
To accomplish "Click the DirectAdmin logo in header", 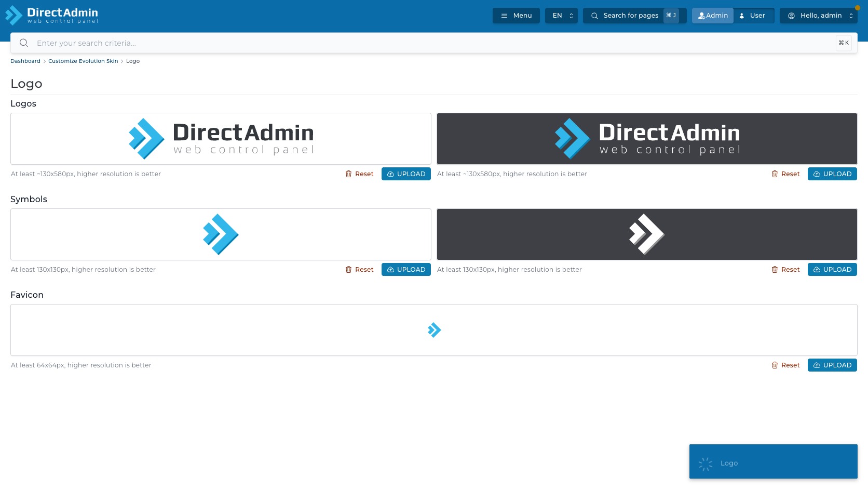I will pos(51,16).
